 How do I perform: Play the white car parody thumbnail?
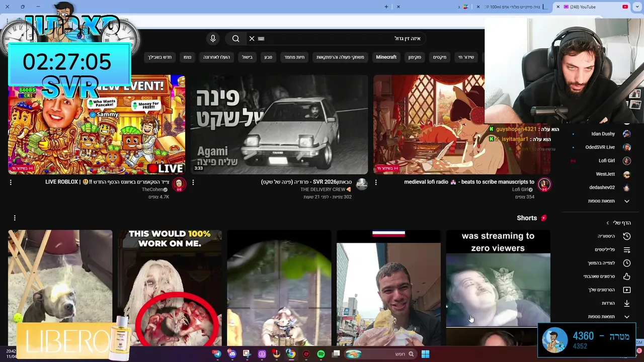[x=279, y=125]
